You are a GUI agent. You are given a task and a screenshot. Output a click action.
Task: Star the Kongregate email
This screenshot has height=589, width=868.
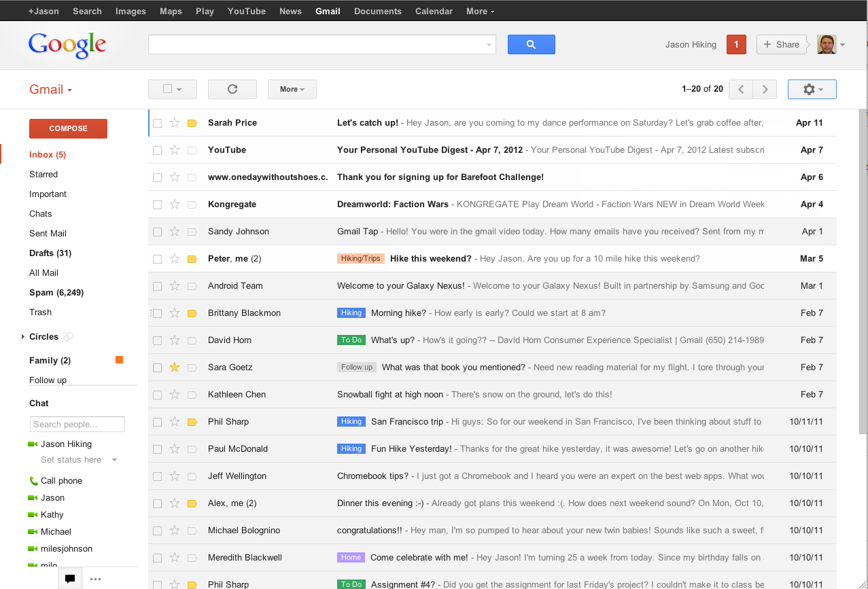pos(175,204)
